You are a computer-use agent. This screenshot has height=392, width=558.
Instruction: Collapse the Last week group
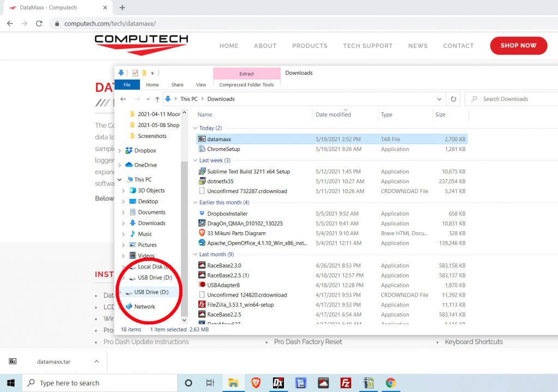tap(195, 161)
